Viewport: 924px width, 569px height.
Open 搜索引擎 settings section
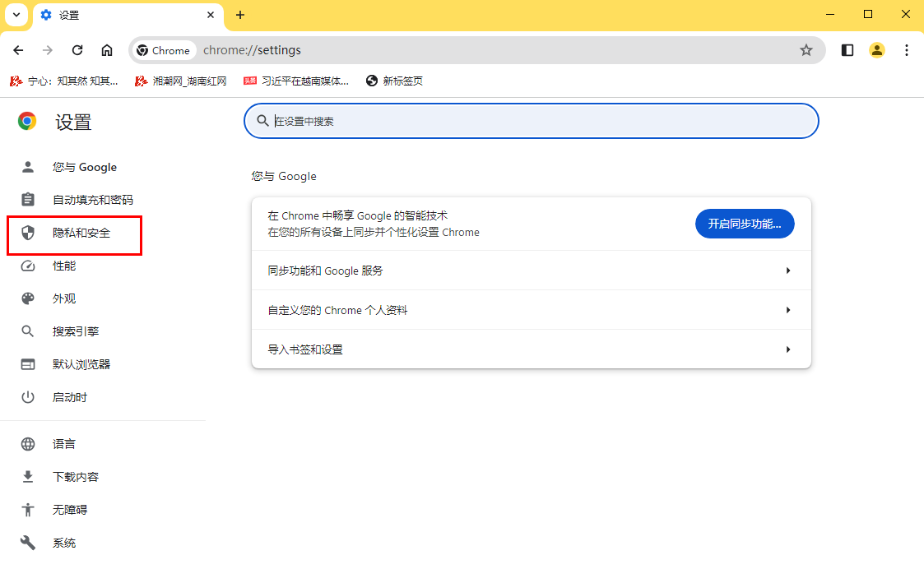coord(76,331)
